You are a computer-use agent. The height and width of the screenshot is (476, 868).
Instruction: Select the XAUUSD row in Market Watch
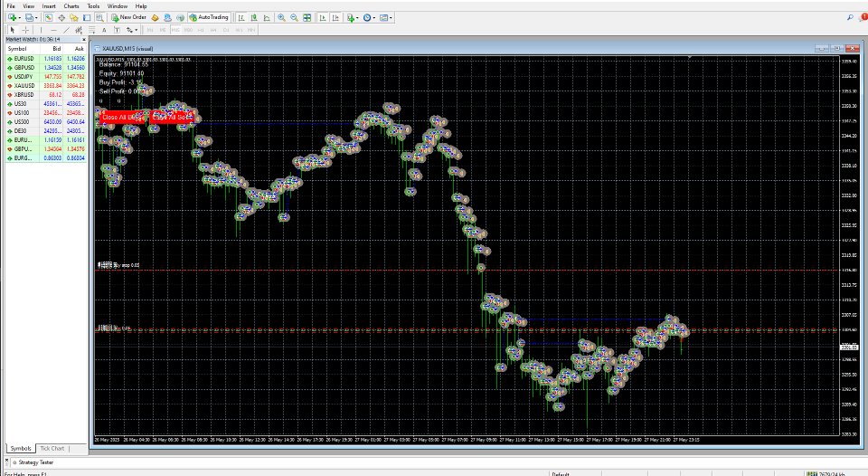coord(46,86)
